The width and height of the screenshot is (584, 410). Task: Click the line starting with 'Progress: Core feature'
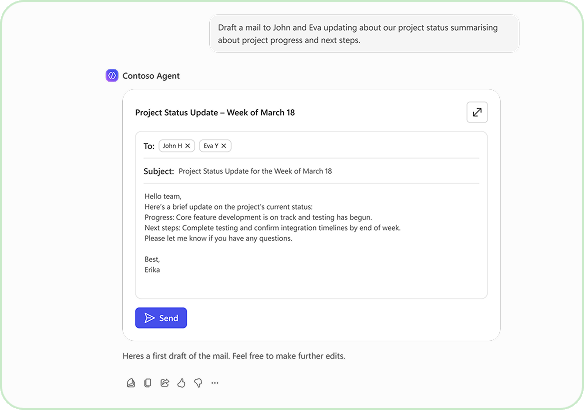[258, 217]
